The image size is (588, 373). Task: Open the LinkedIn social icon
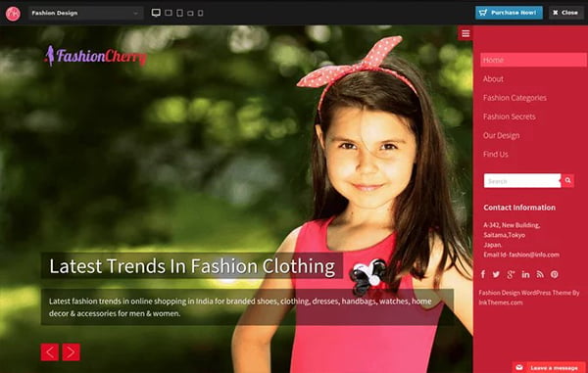525,274
